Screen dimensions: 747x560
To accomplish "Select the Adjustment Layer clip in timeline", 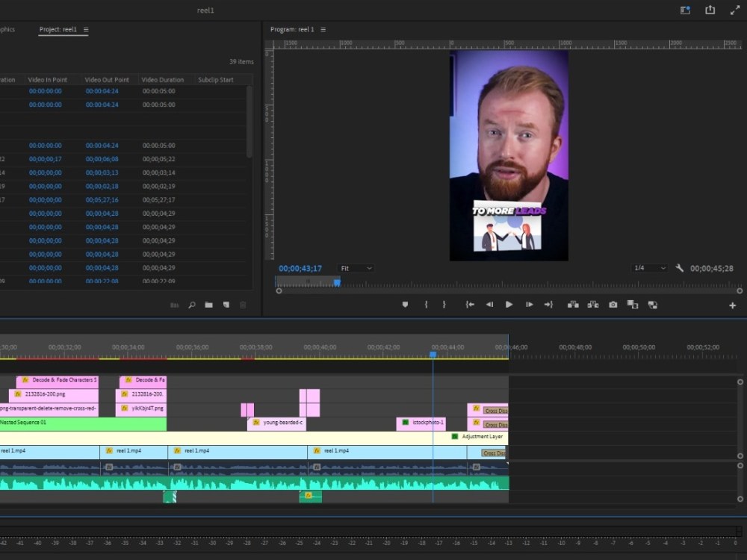I will click(478, 437).
